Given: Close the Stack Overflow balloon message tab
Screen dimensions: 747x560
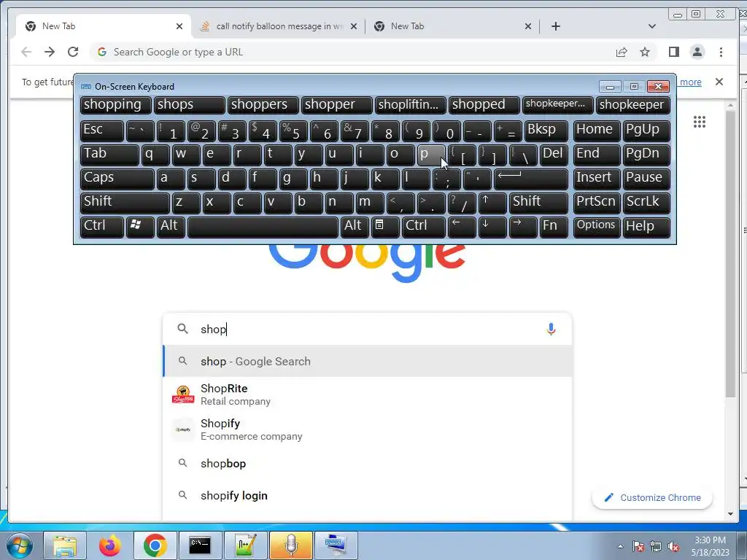Looking at the screenshot, I should (x=354, y=26).
